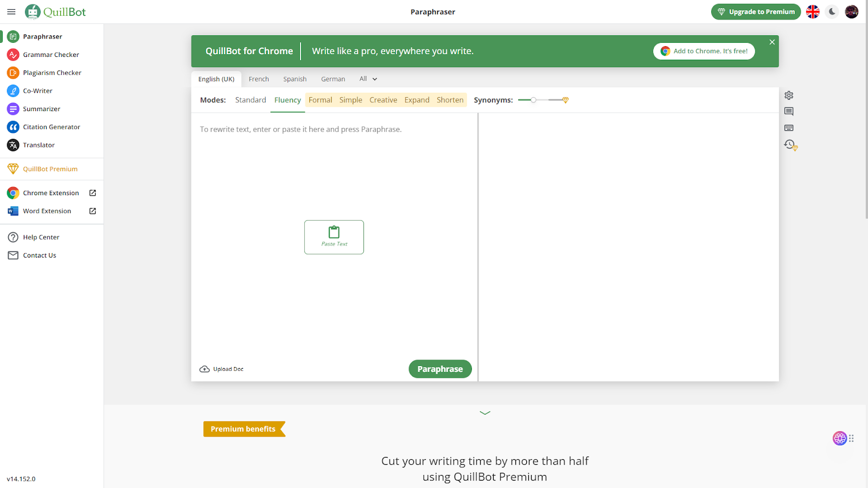Click the QuillBot logo
The width and height of the screenshot is (868, 488).
[x=55, y=11]
